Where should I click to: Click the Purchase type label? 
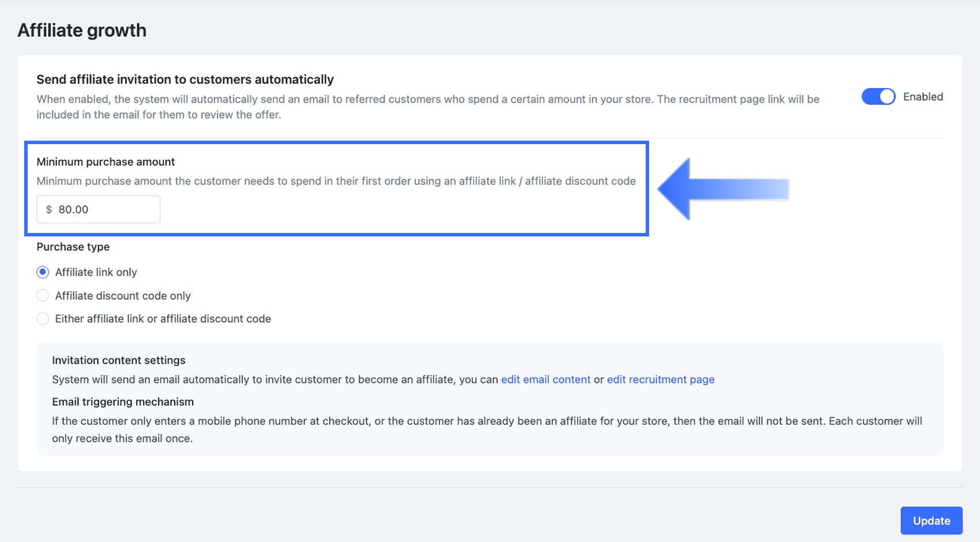click(73, 247)
